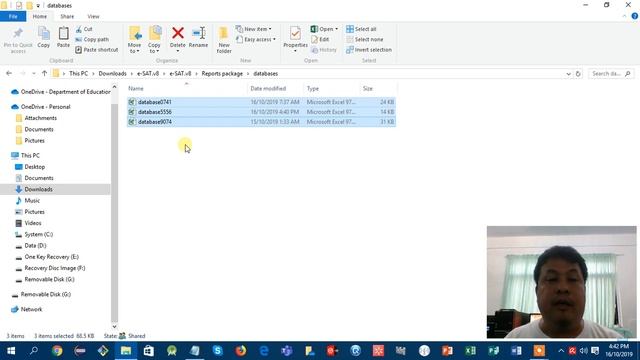Screen dimensions: 640x360
Task: Expand the address bar history dropdown
Action: (569, 74)
